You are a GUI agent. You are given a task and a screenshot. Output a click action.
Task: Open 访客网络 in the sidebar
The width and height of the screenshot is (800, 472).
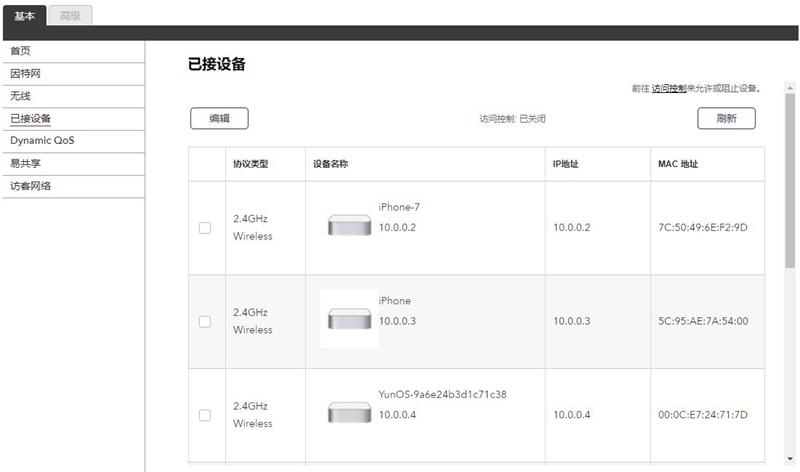click(30, 185)
